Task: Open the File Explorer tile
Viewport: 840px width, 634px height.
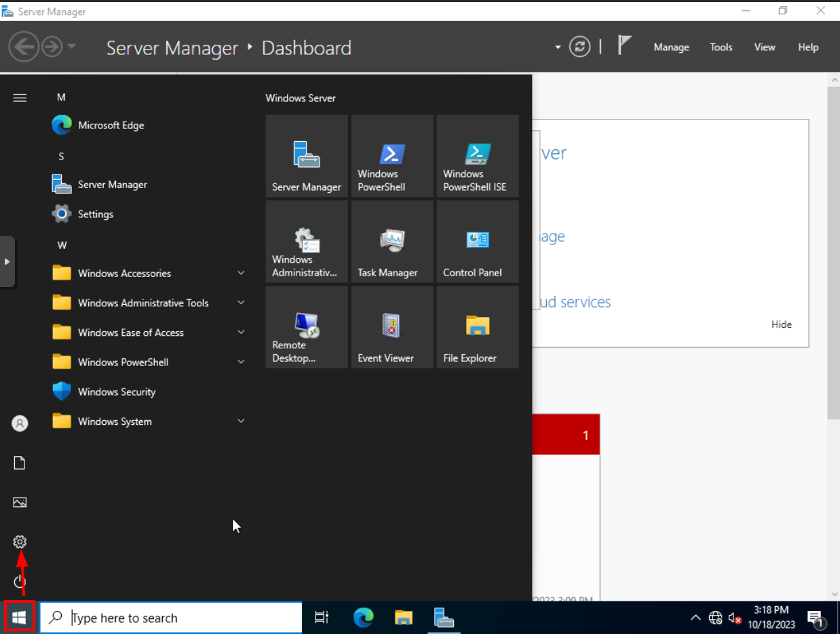Action: coord(477,327)
